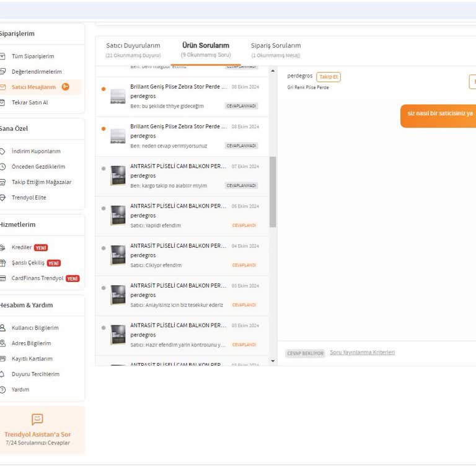Viewport: 476px width, 476px height.
Task: Open Önceden Gezdiklerim
Action: (x=38, y=167)
